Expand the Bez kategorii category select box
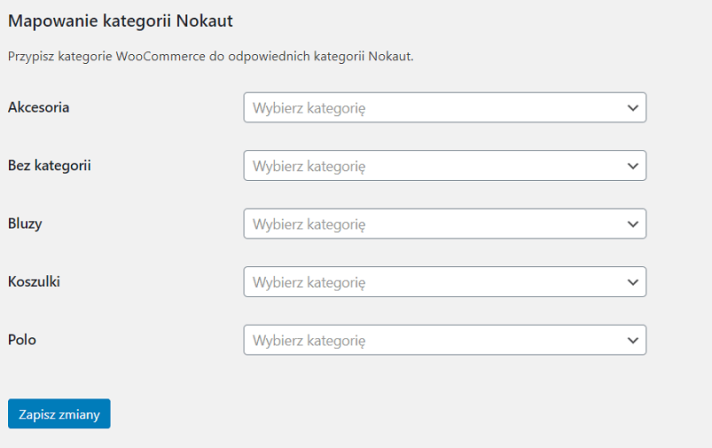 coord(444,166)
